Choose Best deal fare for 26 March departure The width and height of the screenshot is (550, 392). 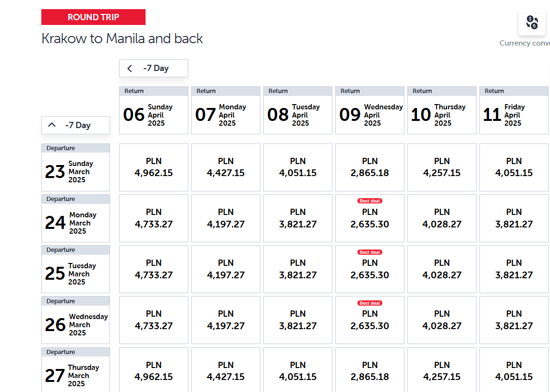tap(370, 320)
